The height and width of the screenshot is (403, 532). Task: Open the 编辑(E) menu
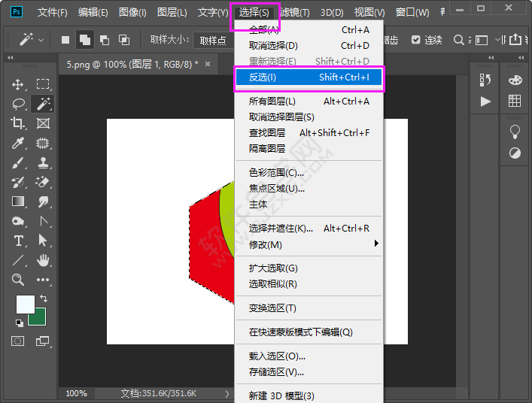tap(93, 13)
